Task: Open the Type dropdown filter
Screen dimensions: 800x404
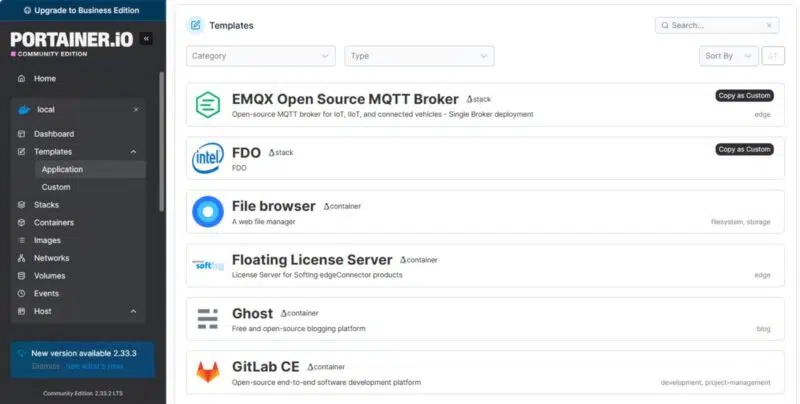Action: [418, 56]
